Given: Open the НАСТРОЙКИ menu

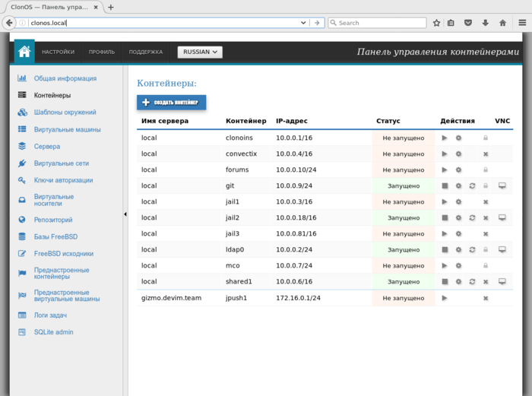Looking at the screenshot, I should click(58, 52).
